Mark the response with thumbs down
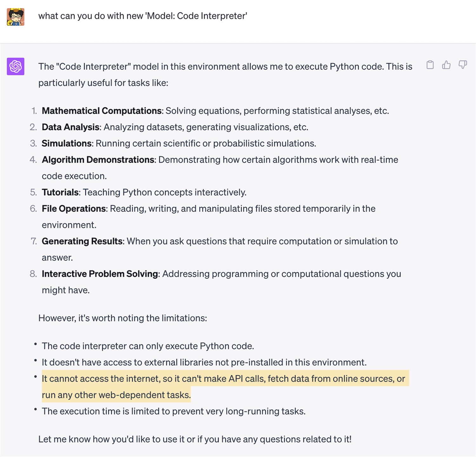This screenshot has width=476, height=457. 463,65
